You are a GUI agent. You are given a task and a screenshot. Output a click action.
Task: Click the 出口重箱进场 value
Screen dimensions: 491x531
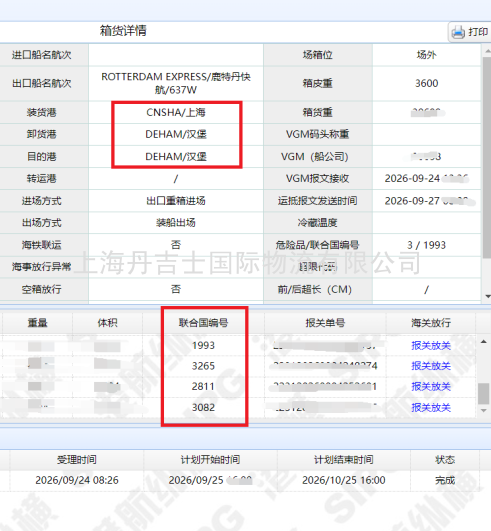point(176,201)
